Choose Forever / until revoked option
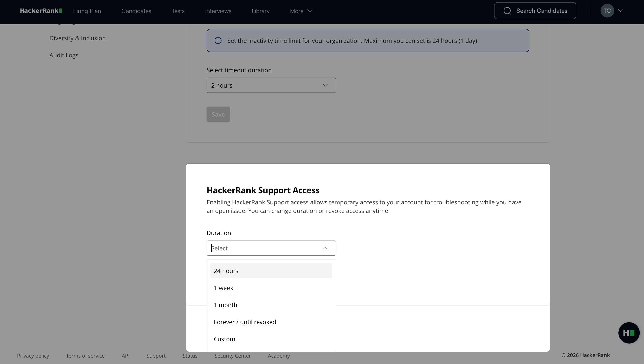 (x=271, y=322)
